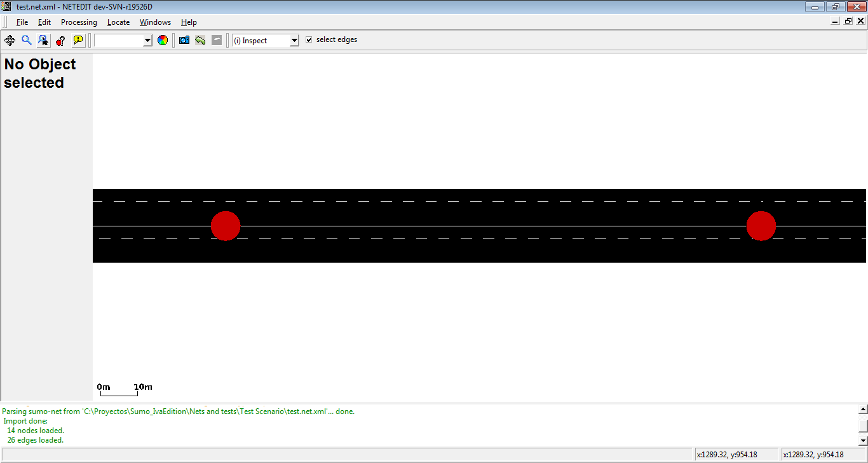The height and width of the screenshot is (463, 868).
Task: Click the green undo arrow icon
Action: [200, 40]
